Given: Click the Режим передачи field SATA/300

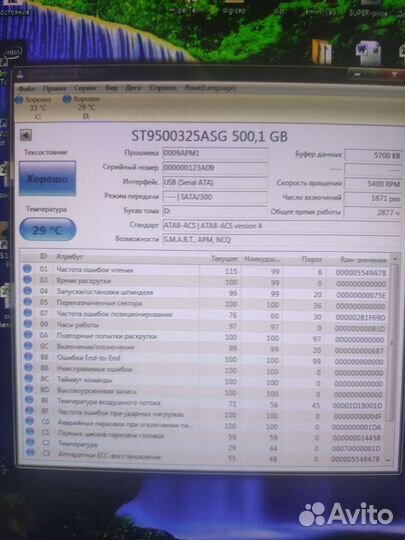Looking at the screenshot, I should (215, 197).
